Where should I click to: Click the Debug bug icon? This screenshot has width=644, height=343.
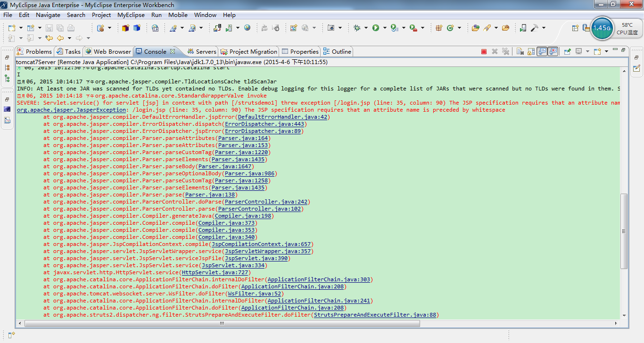coord(357,28)
